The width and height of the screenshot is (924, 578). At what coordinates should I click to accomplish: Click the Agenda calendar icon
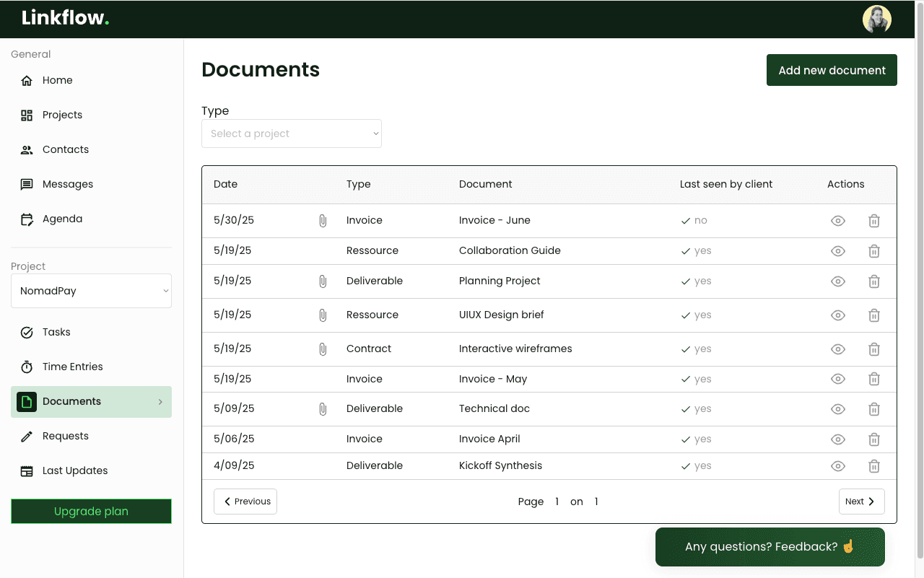pos(27,219)
